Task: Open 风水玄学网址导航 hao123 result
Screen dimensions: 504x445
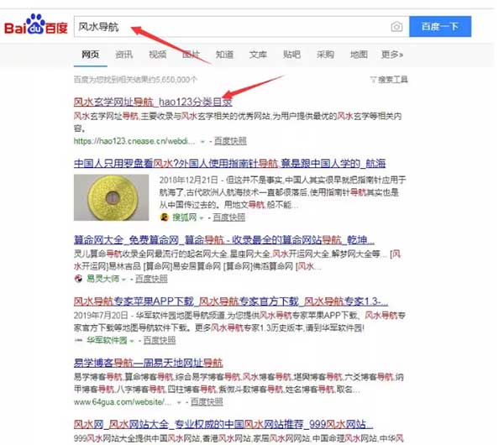Action: [153, 102]
